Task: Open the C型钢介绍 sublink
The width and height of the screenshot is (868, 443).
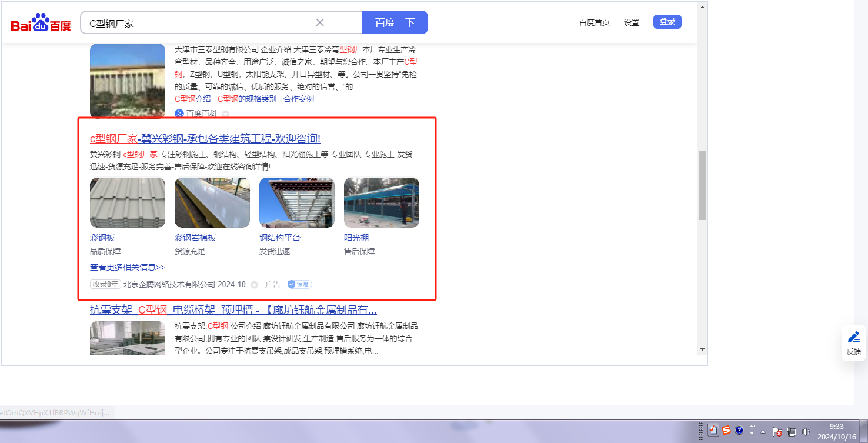Action: (x=193, y=99)
